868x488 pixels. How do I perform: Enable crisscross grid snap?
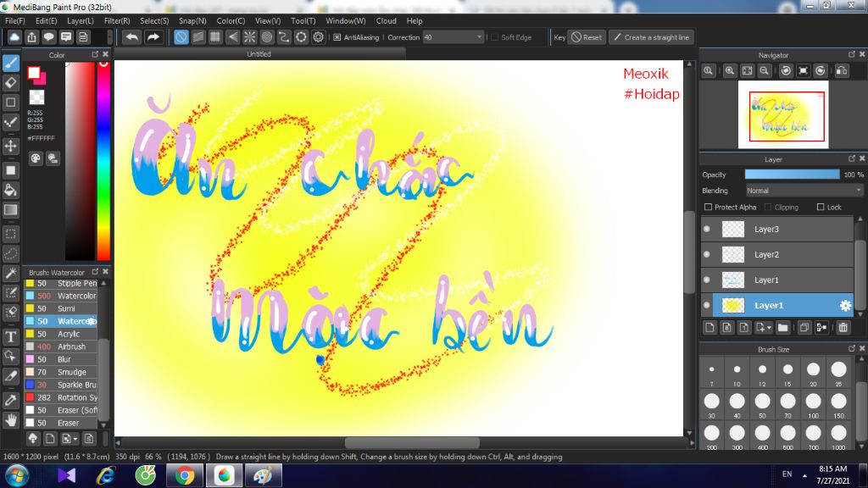[215, 37]
